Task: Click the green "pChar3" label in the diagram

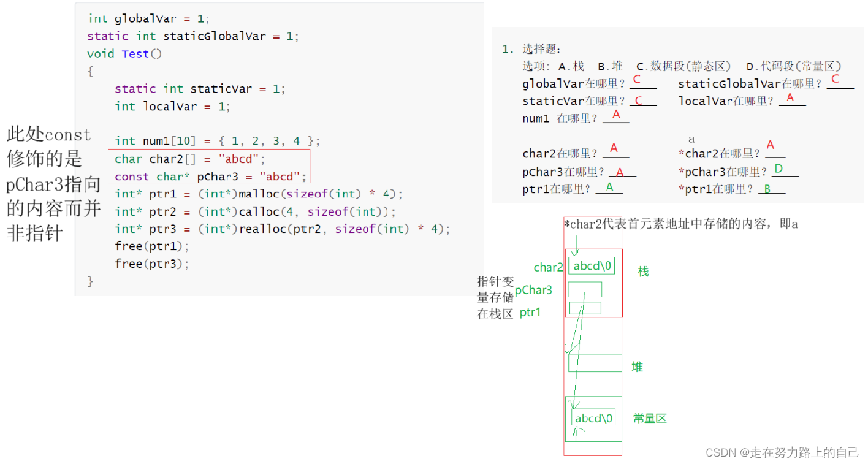Action: point(533,290)
